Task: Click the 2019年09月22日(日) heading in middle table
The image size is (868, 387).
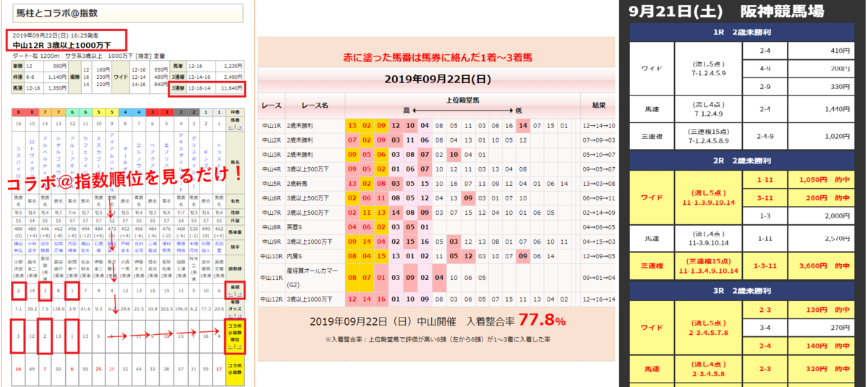Action: [436, 79]
